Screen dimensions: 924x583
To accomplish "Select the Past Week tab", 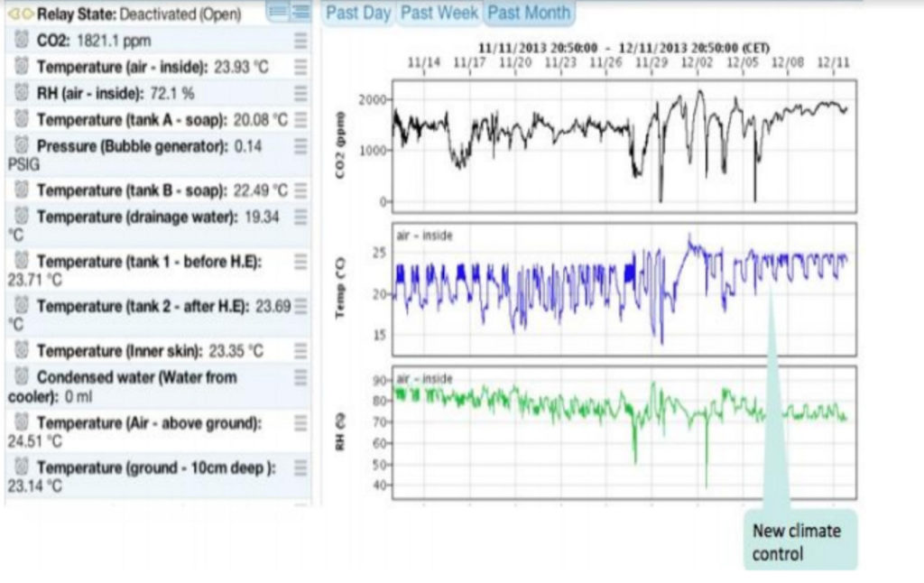I will (439, 13).
